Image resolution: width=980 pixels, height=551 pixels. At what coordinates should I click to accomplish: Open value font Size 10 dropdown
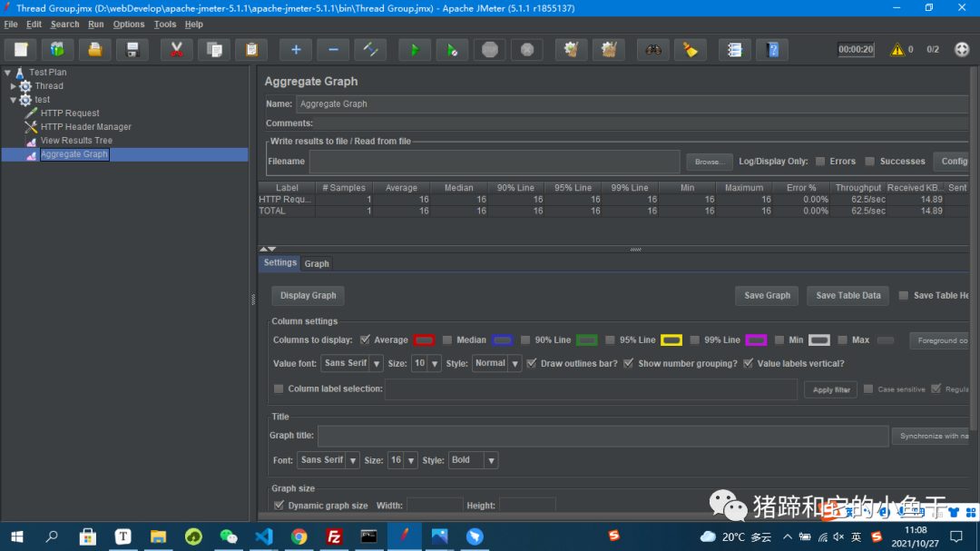coord(426,363)
